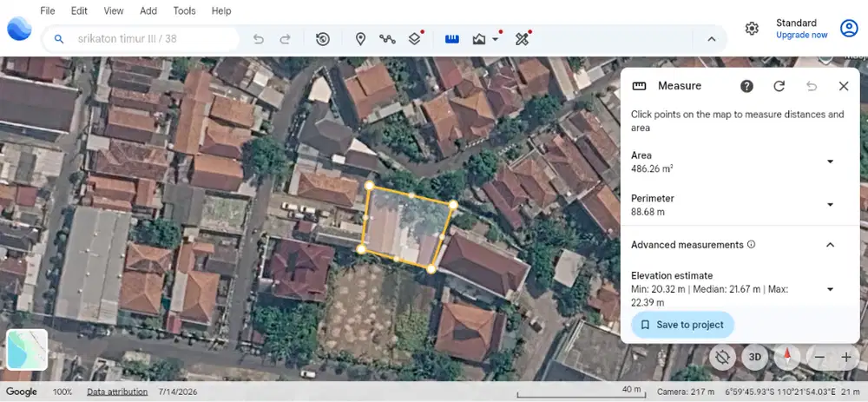Click the toolbar redo arrow
The width and height of the screenshot is (868, 402).
click(x=285, y=39)
